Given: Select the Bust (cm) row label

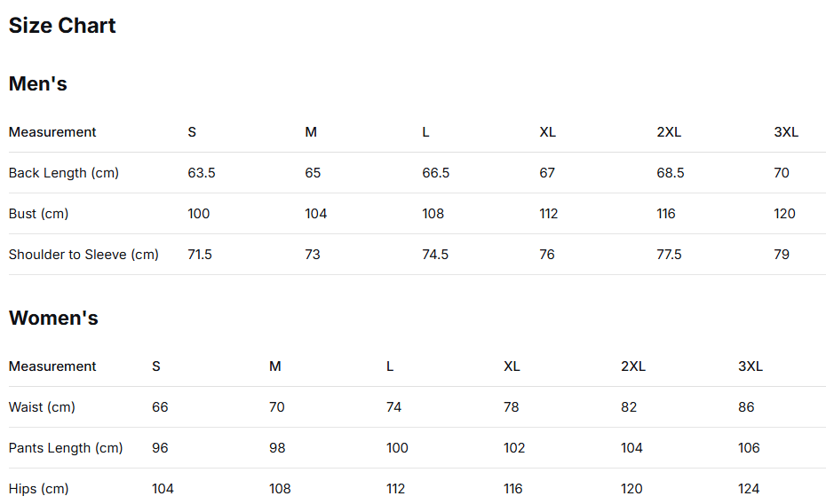Looking at the screenshot, I should pyautogui.click(x=38, y=214).
